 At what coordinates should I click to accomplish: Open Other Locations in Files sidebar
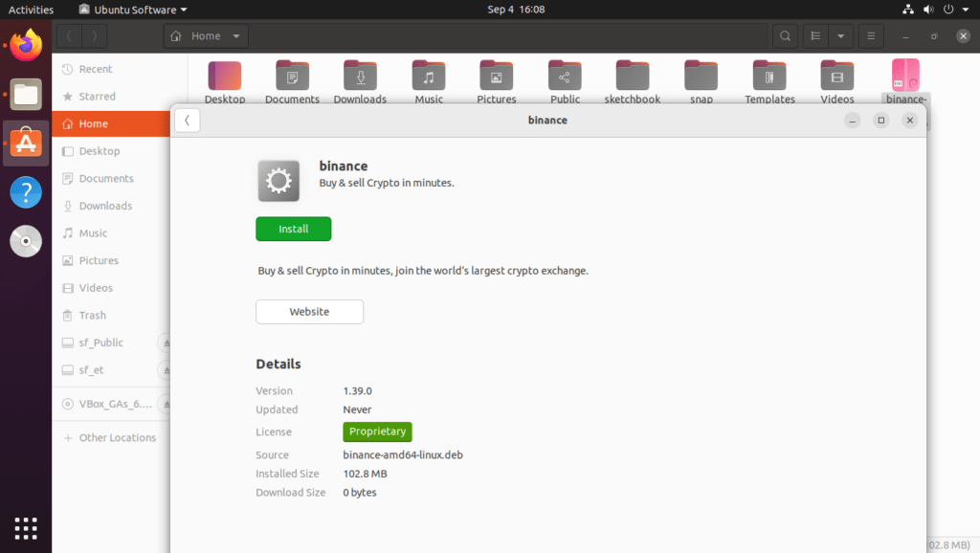tap(111, 438)
